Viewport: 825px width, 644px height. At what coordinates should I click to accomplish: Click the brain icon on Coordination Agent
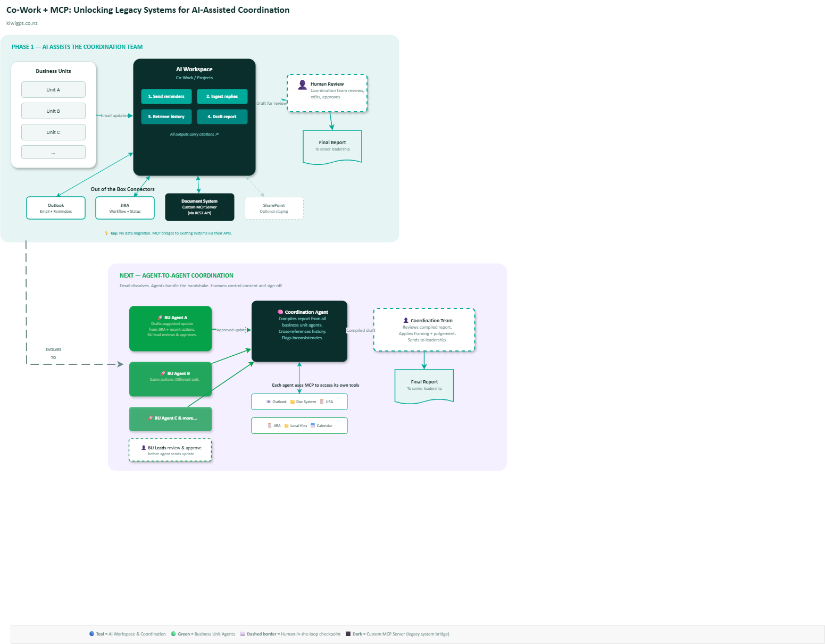coord(280,312)
